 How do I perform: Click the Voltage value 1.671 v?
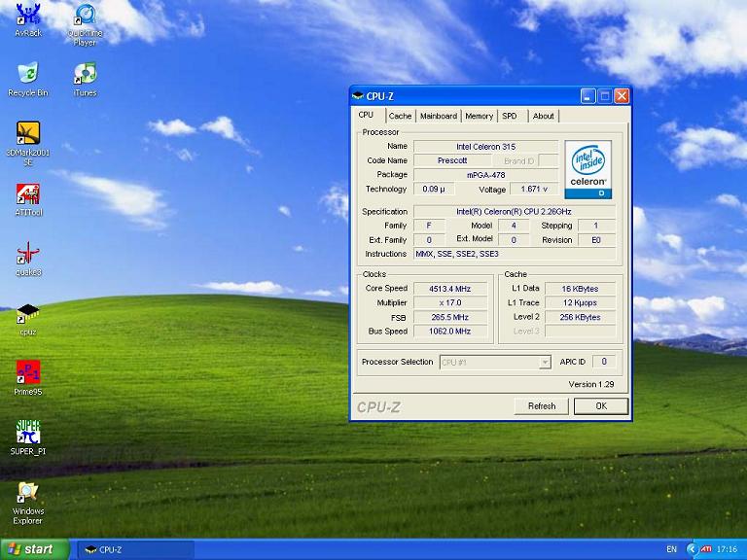(x=534, y=189)
